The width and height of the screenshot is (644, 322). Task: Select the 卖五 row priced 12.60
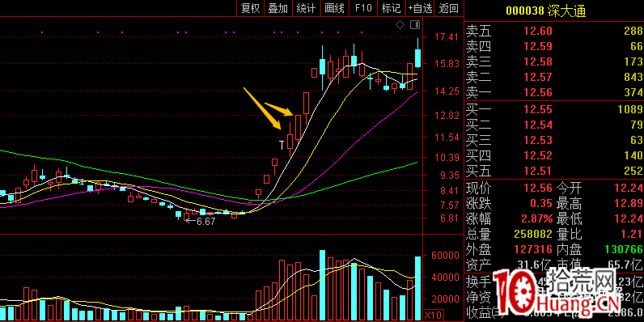coord(554,31)
